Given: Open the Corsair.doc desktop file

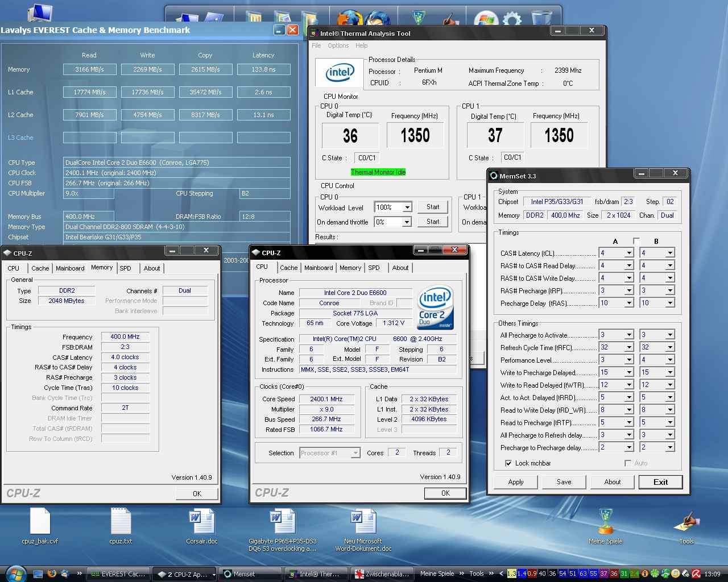Looking at the screenshot, I should [x=202, y=526].
